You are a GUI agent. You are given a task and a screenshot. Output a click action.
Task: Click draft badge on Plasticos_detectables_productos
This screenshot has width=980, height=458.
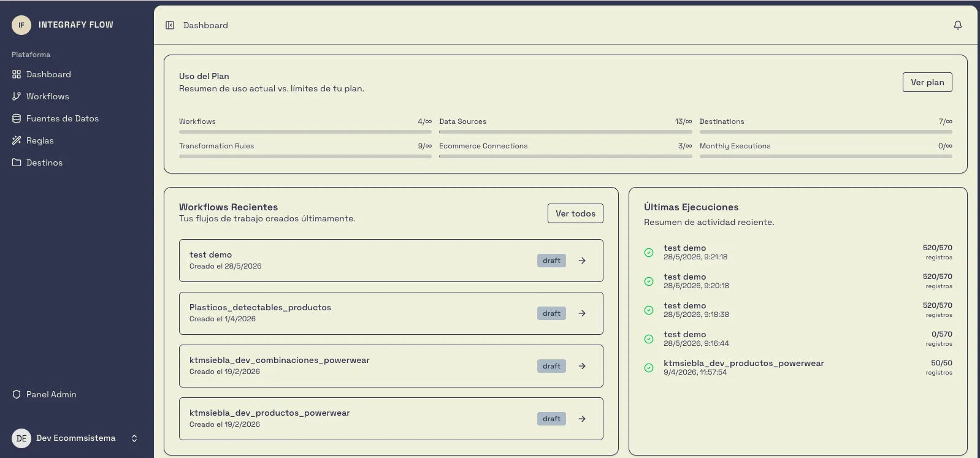(551, 313)
